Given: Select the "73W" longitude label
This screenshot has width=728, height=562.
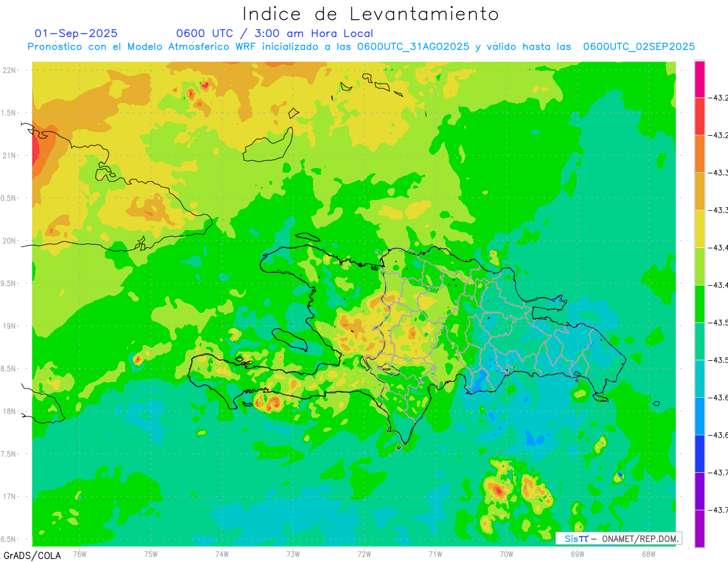Looking at the screenshot, I should click(x=293, y=554).
